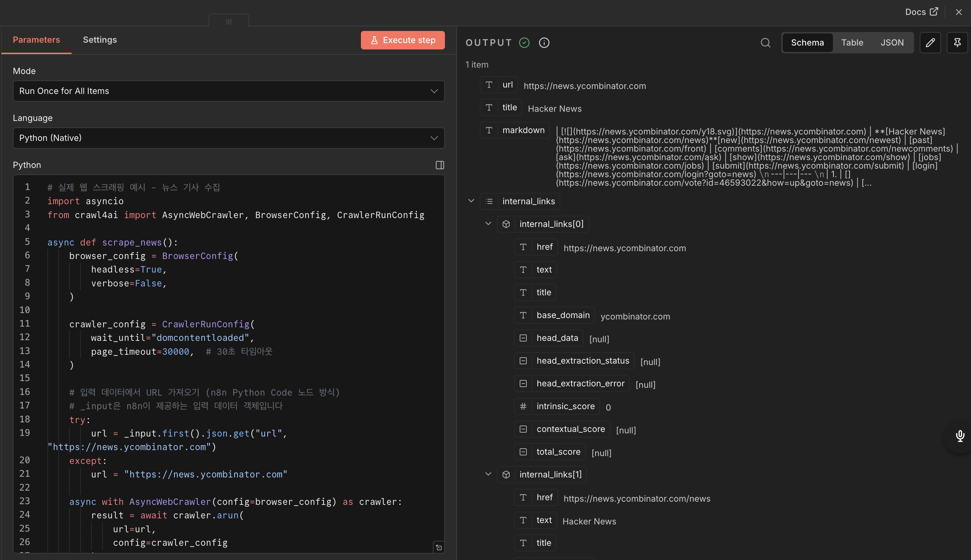This screenshot has width=971, height=560.
Task: Edit the output with the pencil icon
Action: click(930, 43)
